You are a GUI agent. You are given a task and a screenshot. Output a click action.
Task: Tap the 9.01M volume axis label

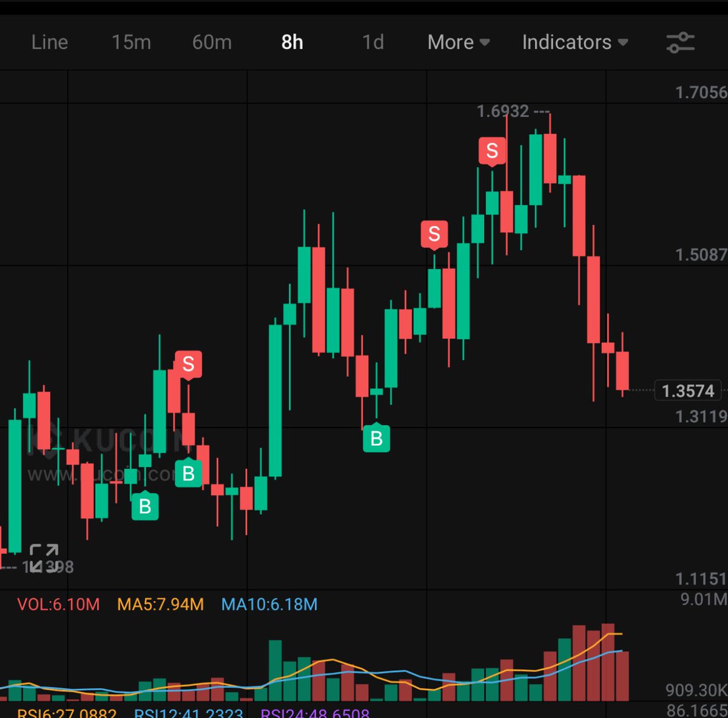click(x=704, y=600)
